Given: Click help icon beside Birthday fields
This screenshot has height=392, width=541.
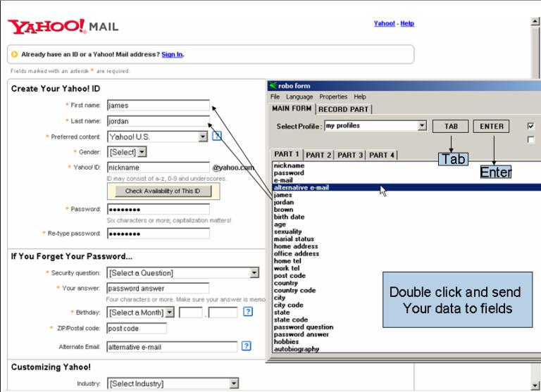Looking at the screenshot, I should coord(248,312).
